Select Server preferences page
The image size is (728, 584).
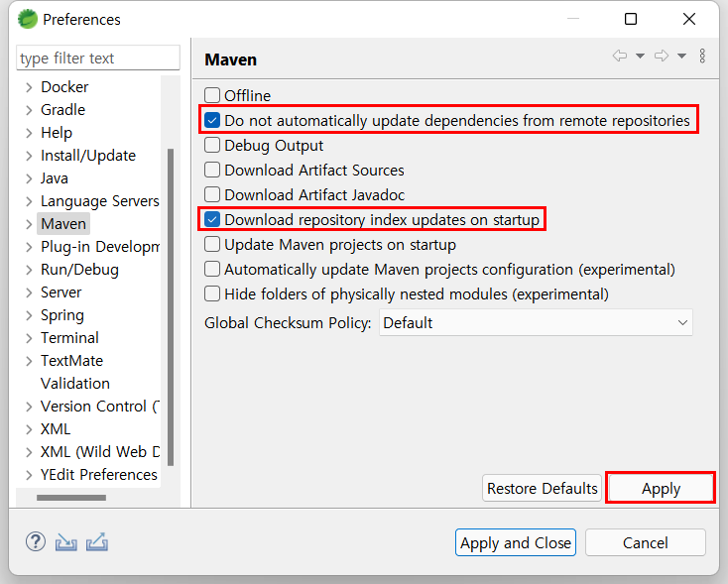(61, 292)
